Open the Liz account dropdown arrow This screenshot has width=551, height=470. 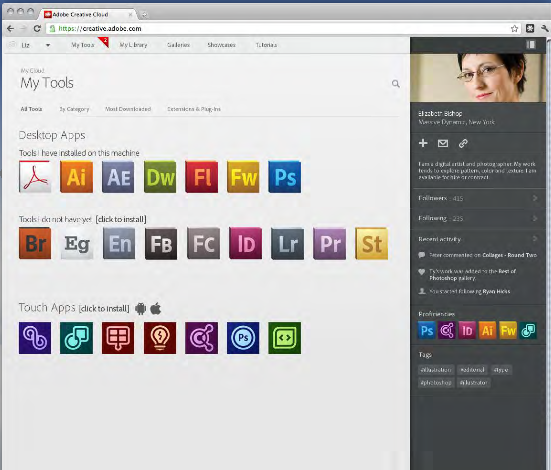tap(48, 45)
